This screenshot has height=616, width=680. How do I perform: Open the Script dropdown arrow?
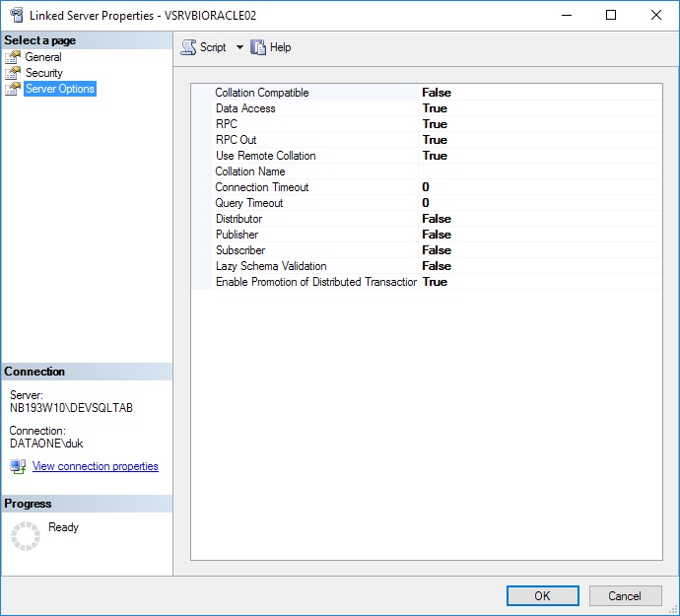pos(239,47)
